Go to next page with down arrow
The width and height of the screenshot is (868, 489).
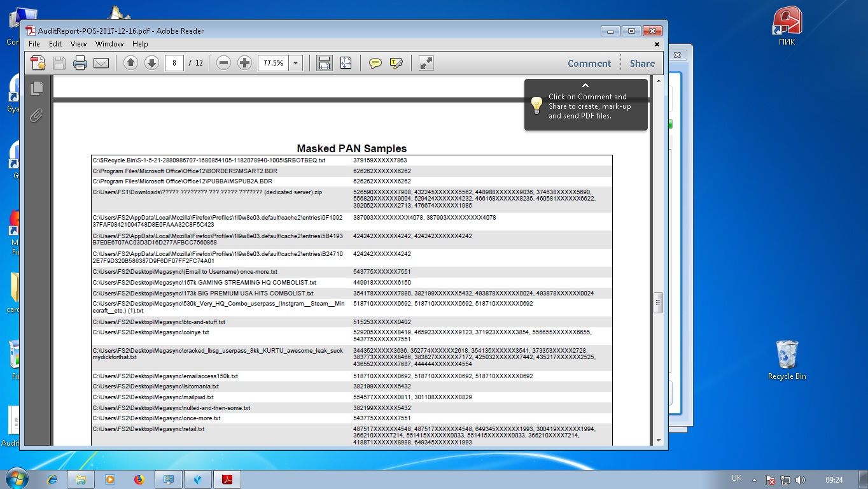pos(151,63)
